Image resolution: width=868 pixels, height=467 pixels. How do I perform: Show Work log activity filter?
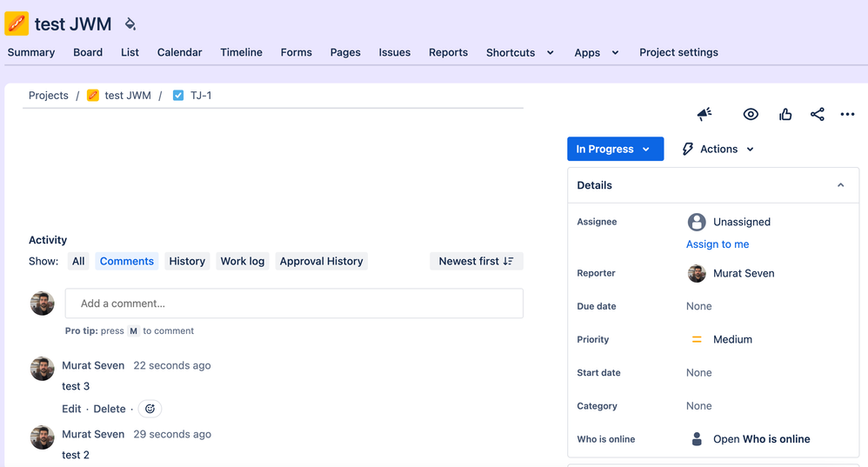point(243,261)
